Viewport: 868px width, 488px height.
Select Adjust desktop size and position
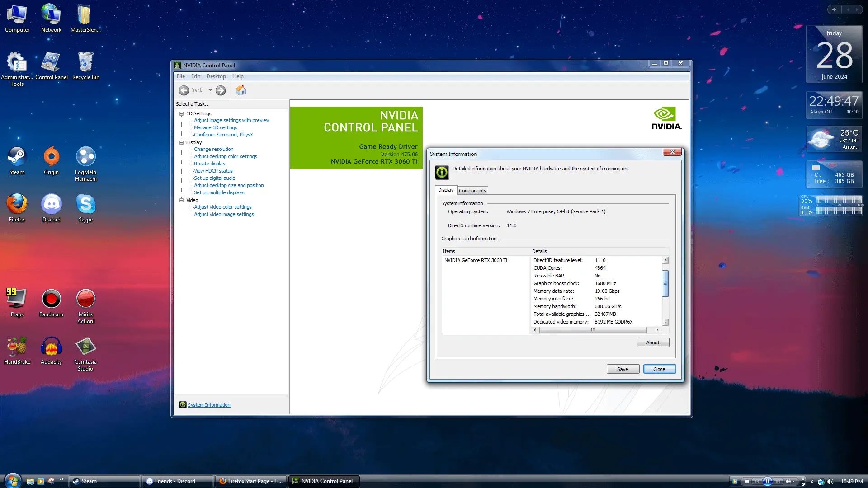229,185
